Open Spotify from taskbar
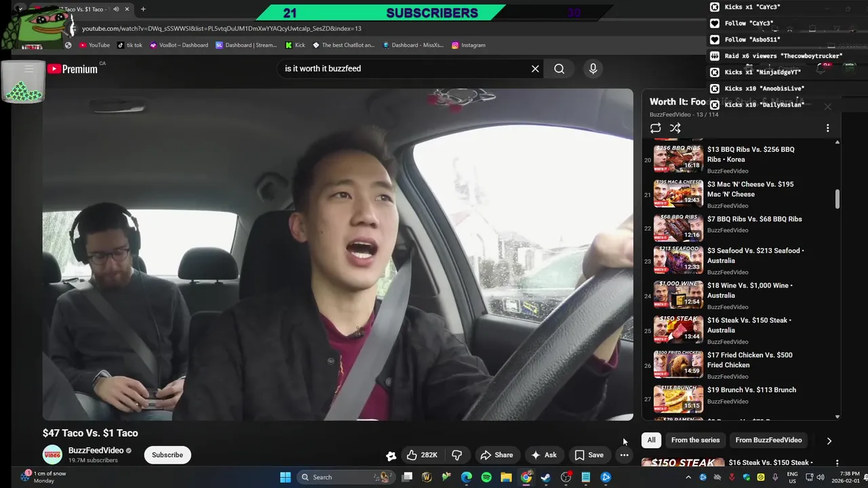Screen dimensions: 868x488 point(486,477)
